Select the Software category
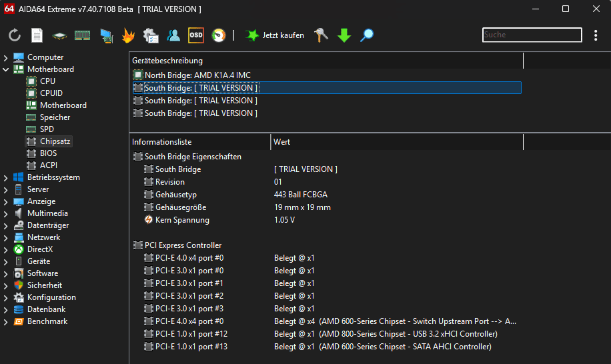This screenshot has width=611, height=364. (x=43, y=273)
